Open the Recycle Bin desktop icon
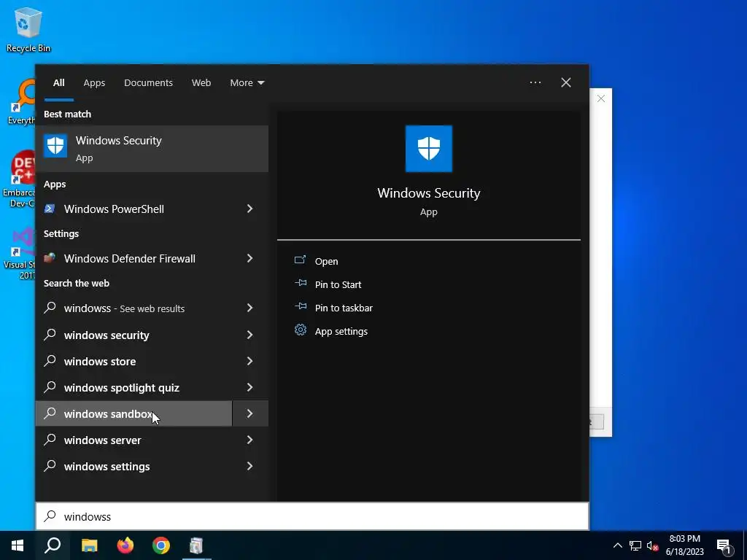This screenshot has height=560, width=747. (28, 29)
